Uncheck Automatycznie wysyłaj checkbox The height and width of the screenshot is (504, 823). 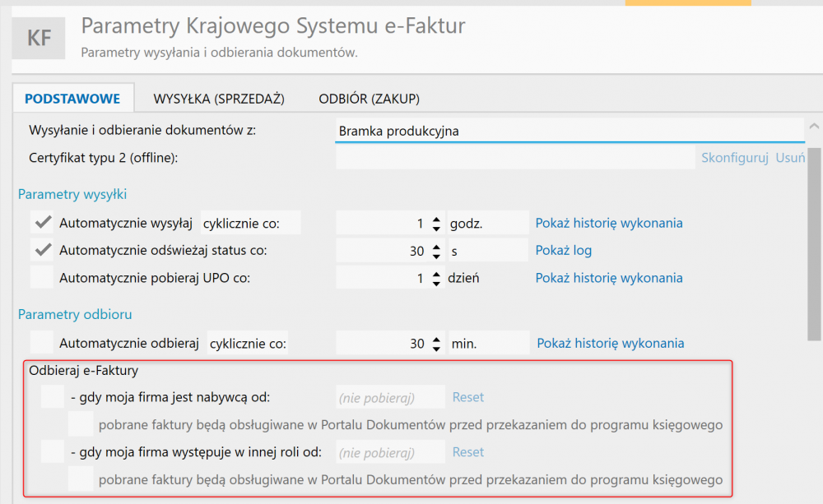[x=42, y=223]
